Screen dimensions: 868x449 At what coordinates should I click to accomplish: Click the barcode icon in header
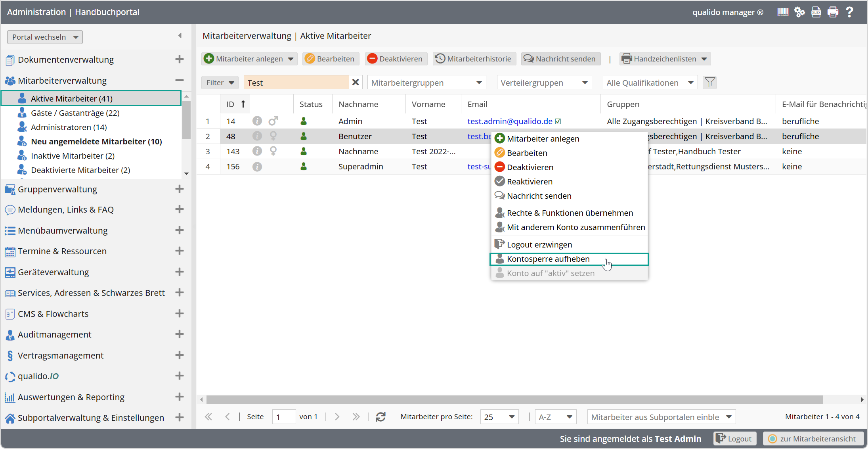coord(782,12)
